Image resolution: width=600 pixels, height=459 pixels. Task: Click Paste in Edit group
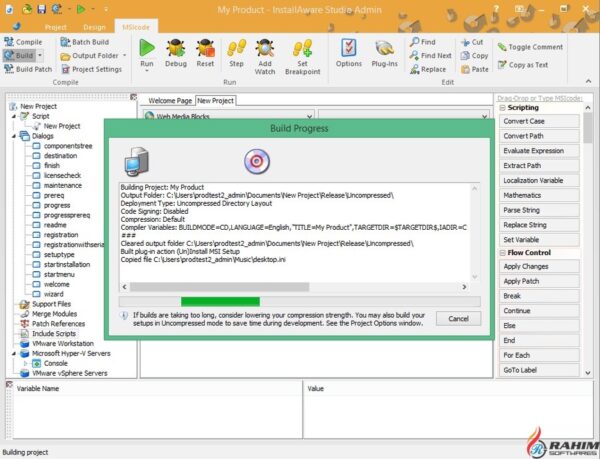point(474,69)
